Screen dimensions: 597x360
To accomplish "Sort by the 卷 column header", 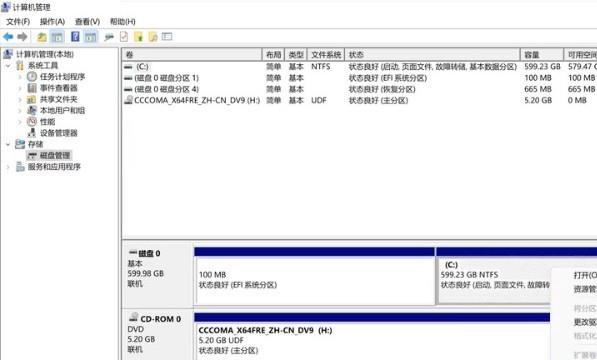I will (192, 55).
